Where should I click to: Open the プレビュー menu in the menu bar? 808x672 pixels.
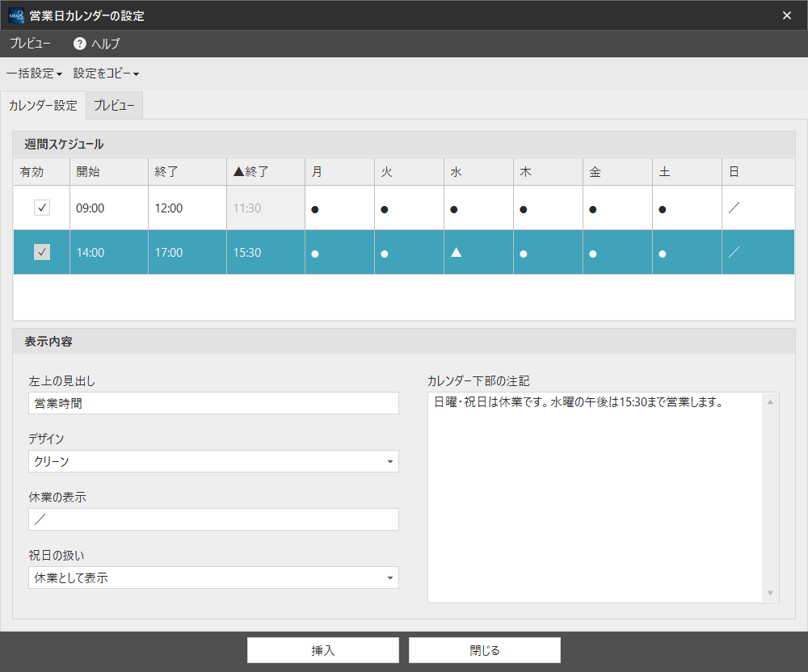(x=30, y=44)
